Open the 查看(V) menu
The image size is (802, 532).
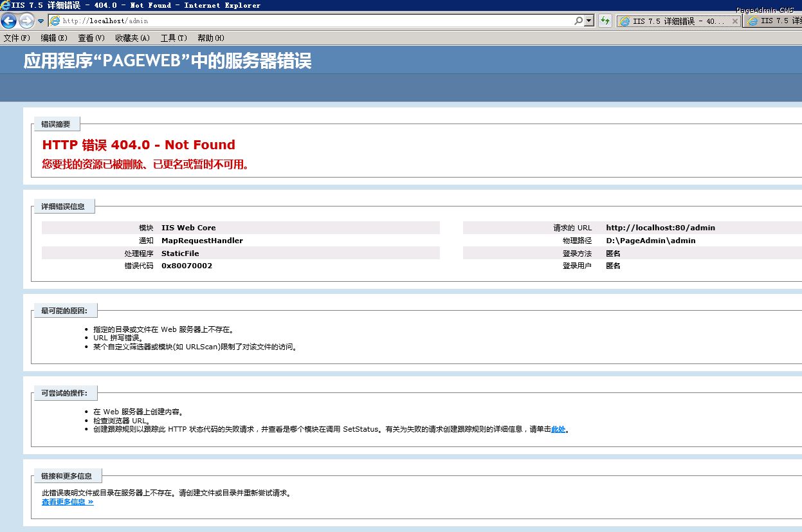pos(91,38)
